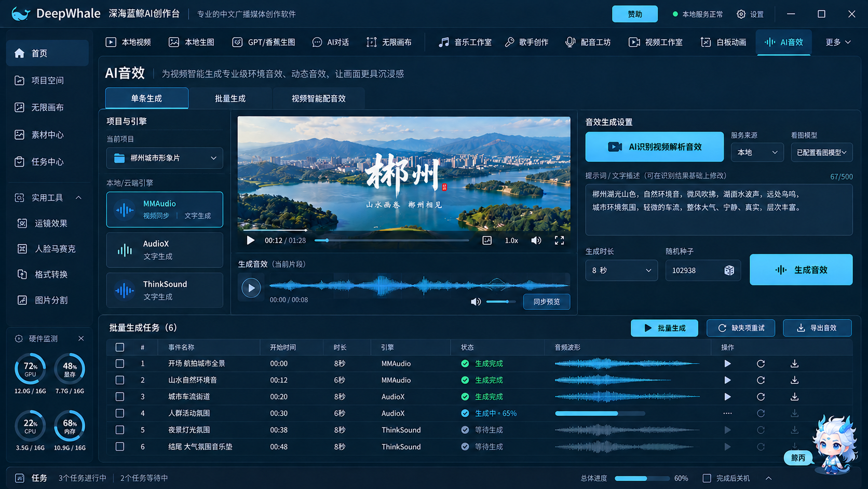The width and height of the screenshot is (868, 489).
Task: Check row 6 结尾 大气氛围音乐垫 checkbox
Action: click(120, 447)
